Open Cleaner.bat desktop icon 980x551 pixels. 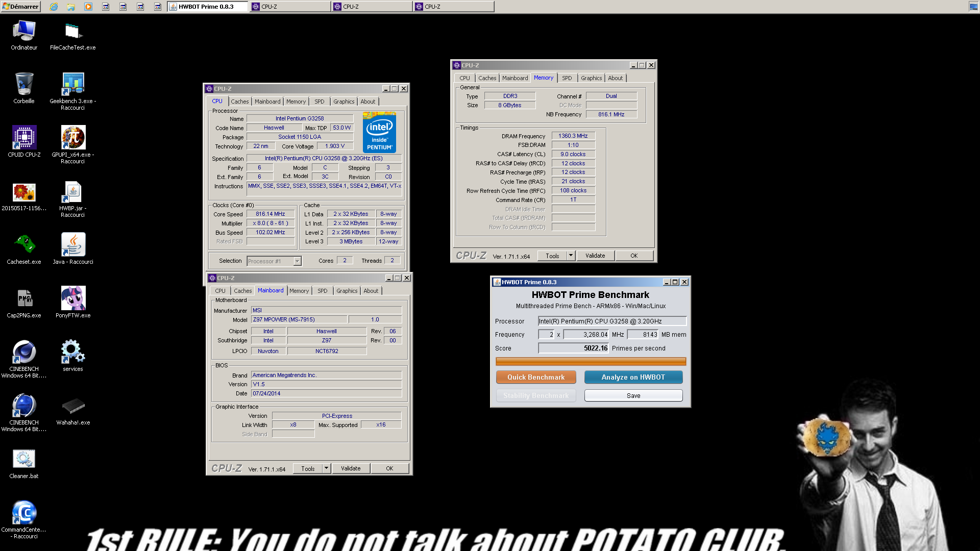click(x=24, y=464)
